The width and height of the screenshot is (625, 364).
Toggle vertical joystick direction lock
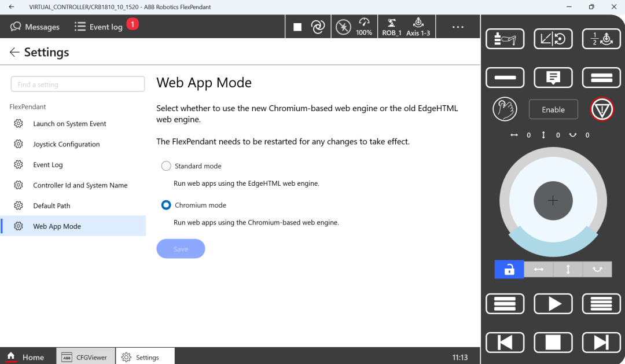(x=568, y=270)
